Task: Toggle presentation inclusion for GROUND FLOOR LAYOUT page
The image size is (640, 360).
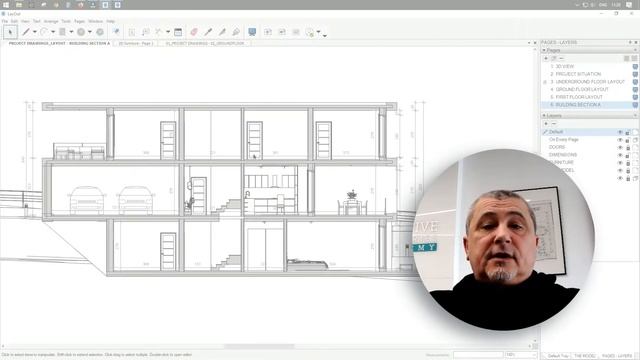Action: pos(635,89)
